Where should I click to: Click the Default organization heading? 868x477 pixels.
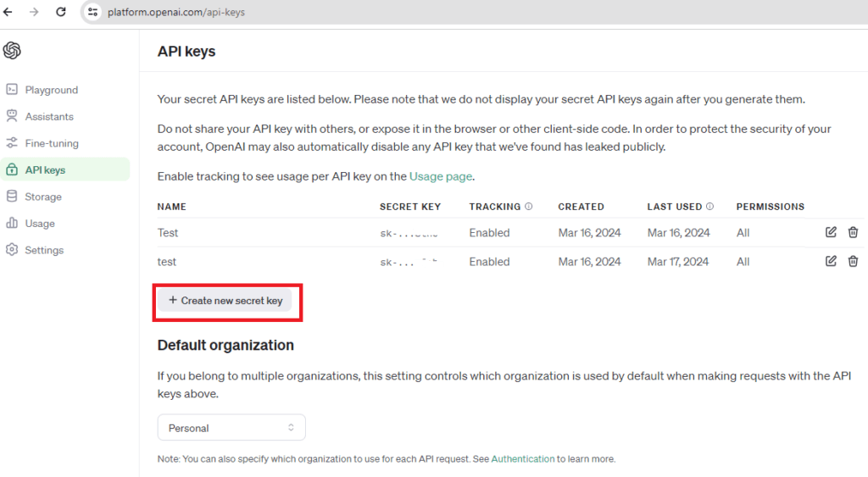click(x=225, y=346)
